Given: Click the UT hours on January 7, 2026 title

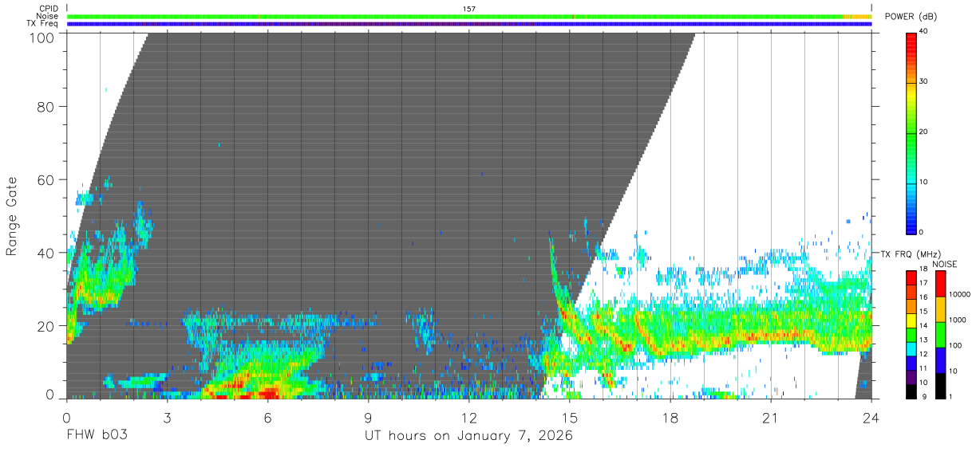Looking at the screenshot, I should (x=468, y=437).
